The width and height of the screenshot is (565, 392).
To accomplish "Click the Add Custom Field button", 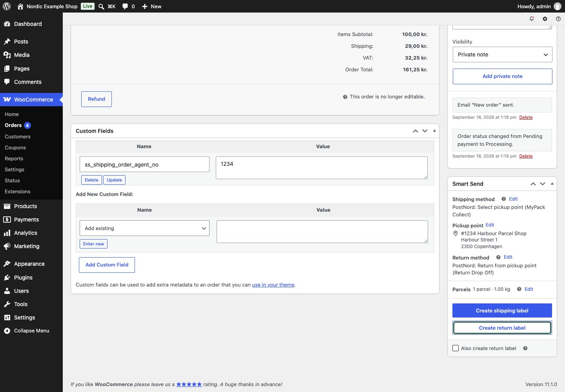I will [x=107, y=265].
